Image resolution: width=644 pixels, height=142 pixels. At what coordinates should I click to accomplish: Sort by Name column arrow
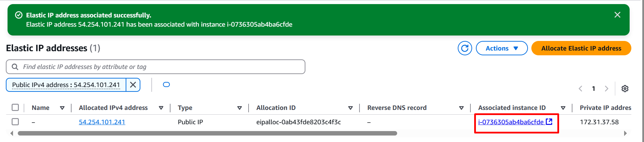click(62, 108)
